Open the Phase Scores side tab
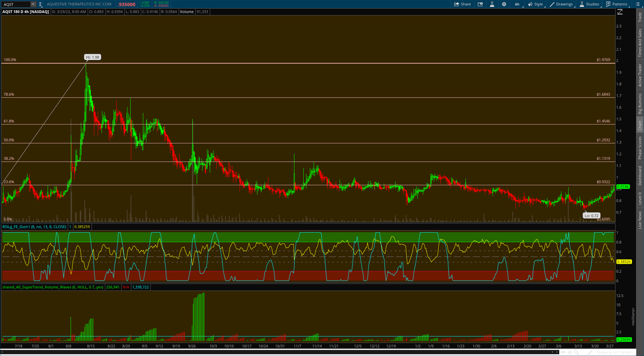644x356 pixels. click(x=639, y=148)
